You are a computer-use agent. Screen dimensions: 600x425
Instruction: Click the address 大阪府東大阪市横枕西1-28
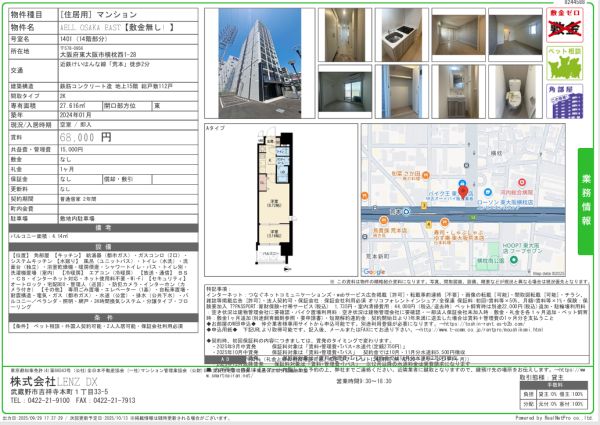click(98, 55)
